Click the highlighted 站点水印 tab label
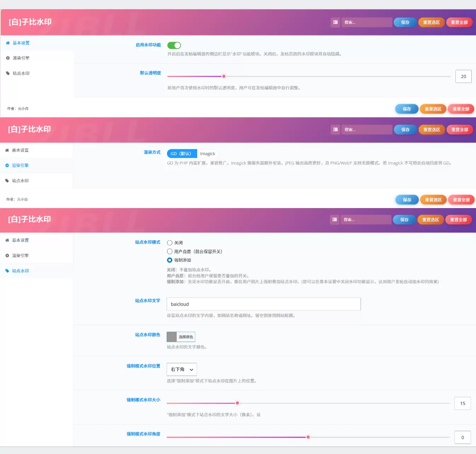This screenshot has width=476, height=454. [x=21, y=271]
